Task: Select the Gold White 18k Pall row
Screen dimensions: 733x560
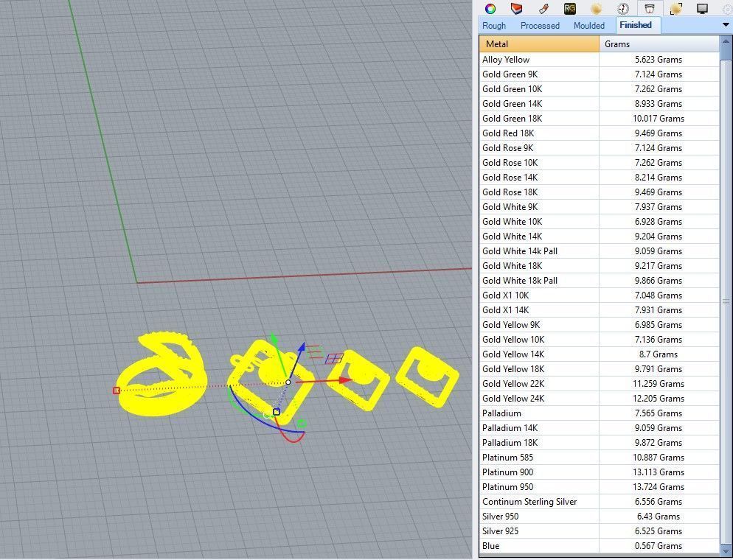Action: (x=599, y=280)
